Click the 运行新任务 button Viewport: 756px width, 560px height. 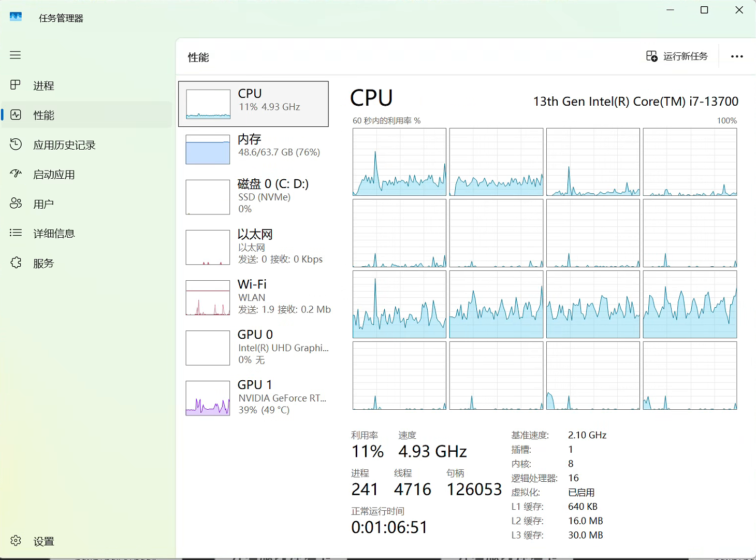pyautogui.click(x=677, y=56)
